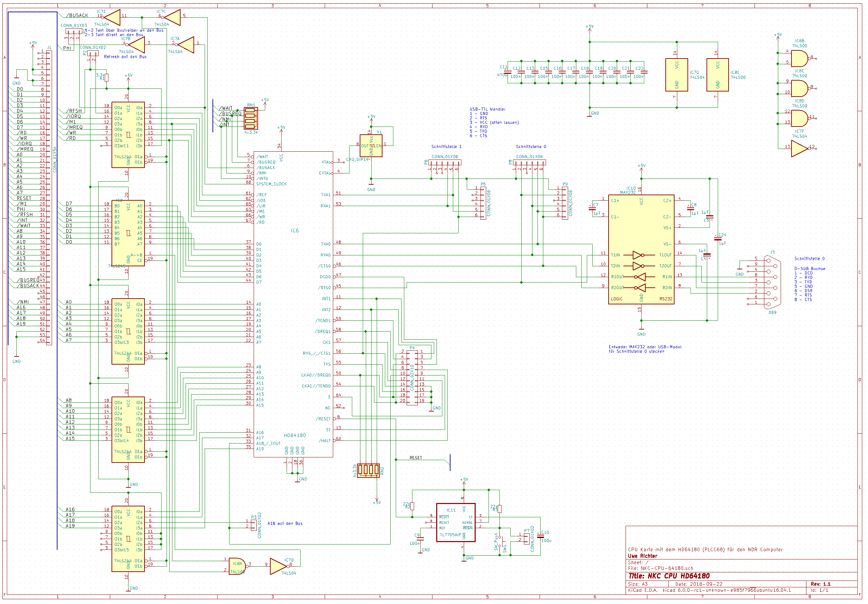This screenshot has height=604, width=868.
Task: Select the P4 CONN_02X10 header
Action: coord(412,377)
